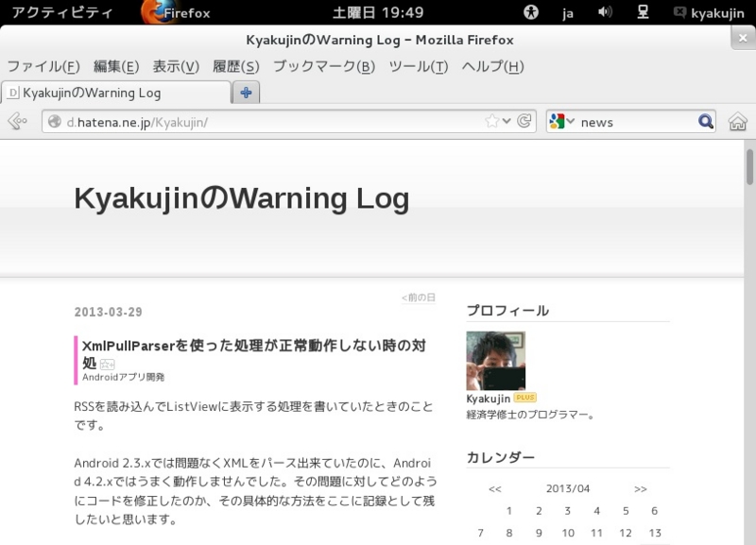
Task: Click the magnifier icon to run the search
Action: click(x=703, y=121)
